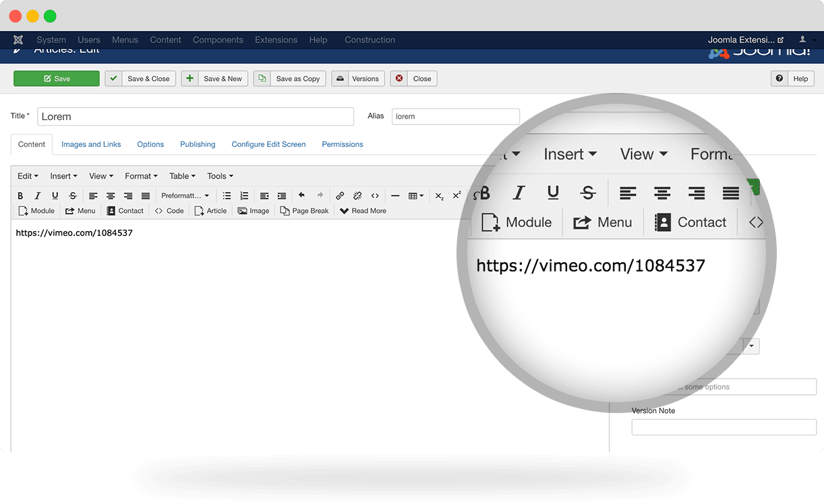The height and width of the screenshot is (504, 824).
Task: Toggle bold formatting in the editor
Action: [x=20, y=196]
